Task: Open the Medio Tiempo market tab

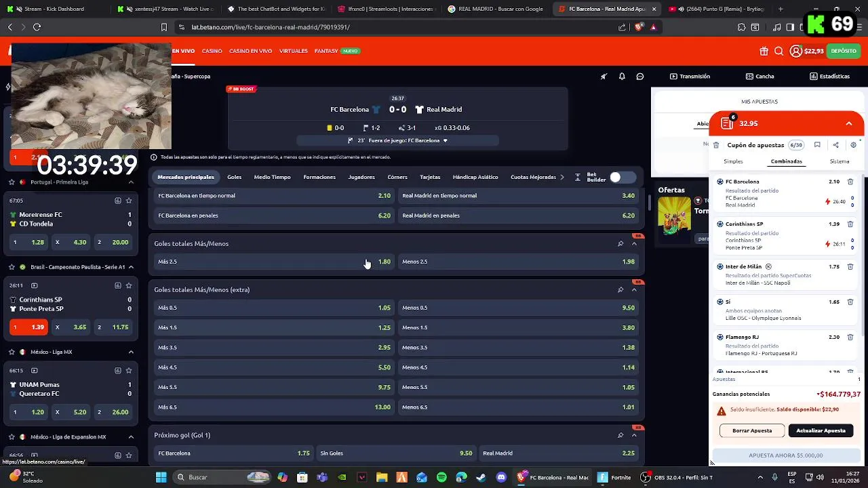Action: [272, 177]
